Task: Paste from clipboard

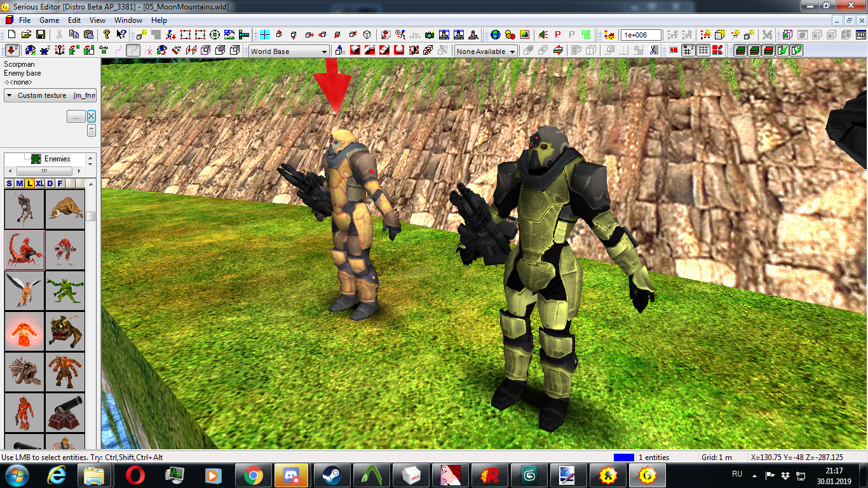Action: (x=88, y=34)
